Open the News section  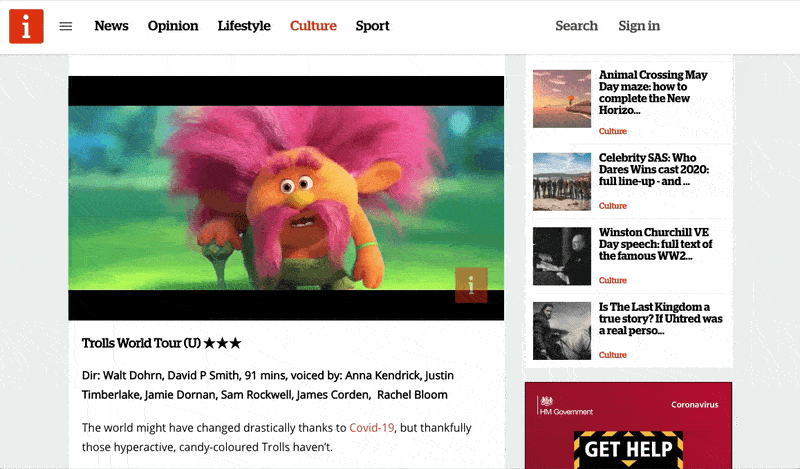(111, 26)
